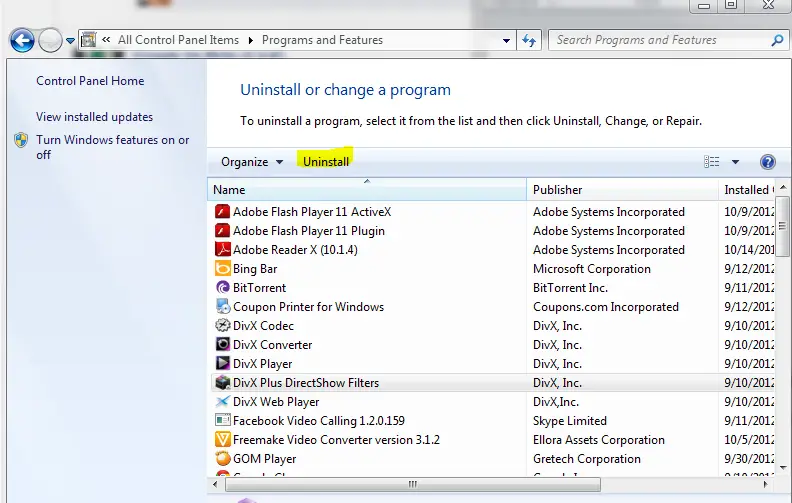The width and height of the screenshot is (792, 503).
Task: Sort by the Installed On column header
Action: tap(746, 189)
